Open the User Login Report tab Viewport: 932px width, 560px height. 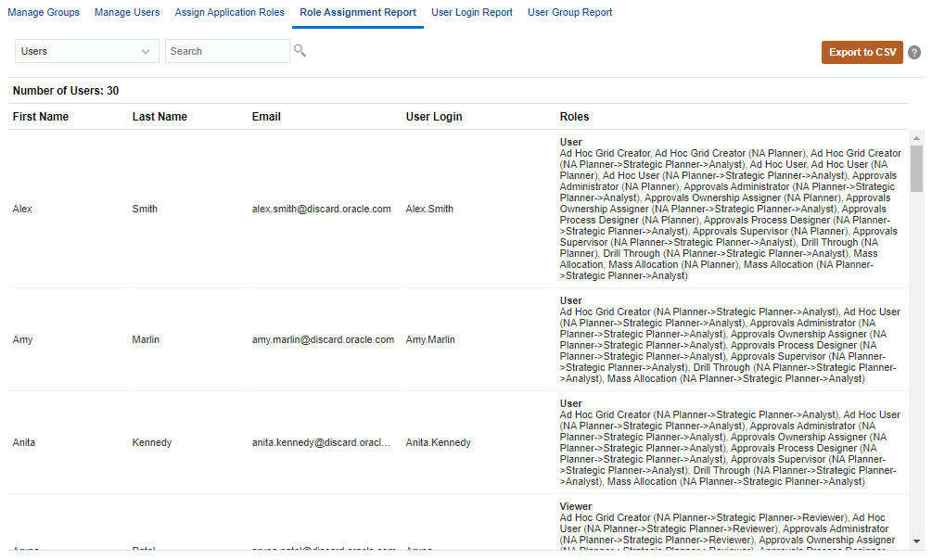[x=471, y=12]
